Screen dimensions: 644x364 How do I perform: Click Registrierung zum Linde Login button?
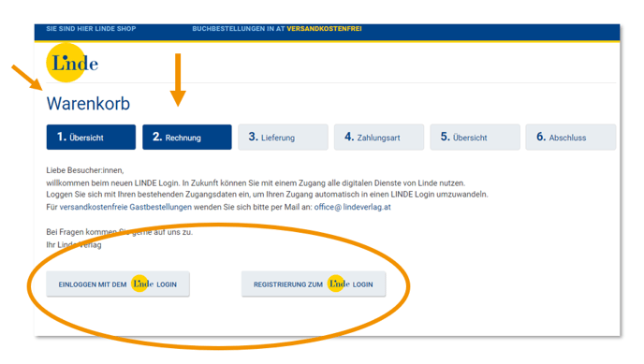click(314, 284)
